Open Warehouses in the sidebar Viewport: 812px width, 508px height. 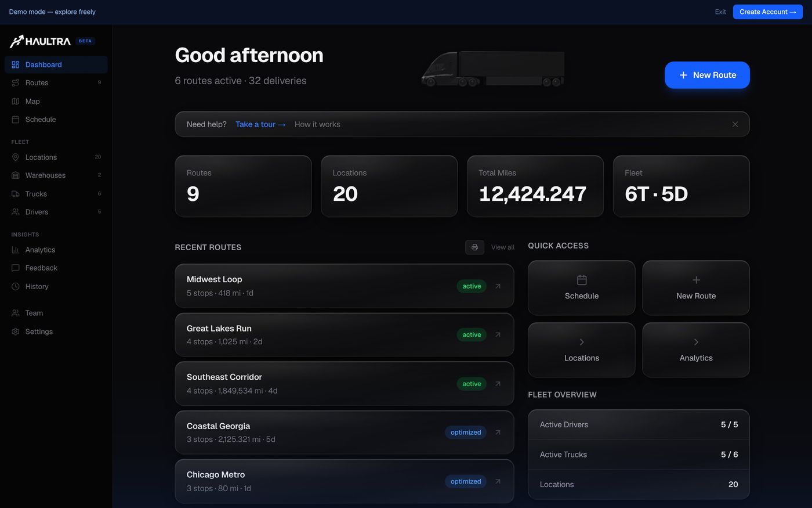56,175
